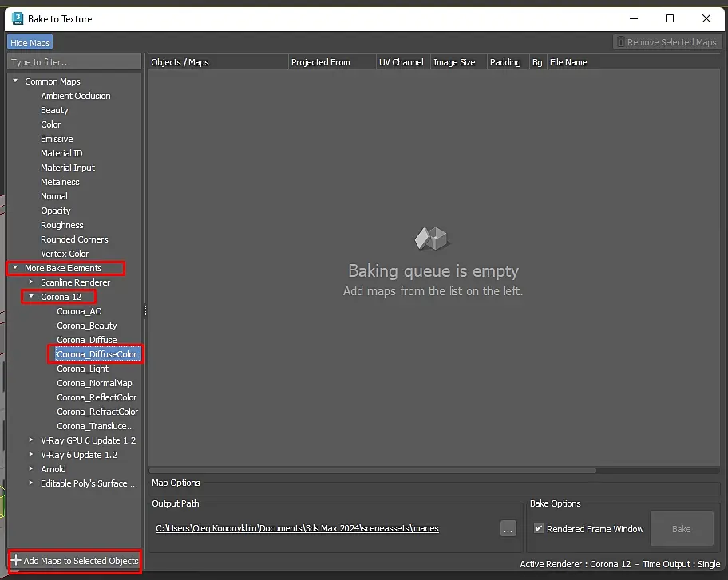Click the 3ds Max app icon in title bar
728x580 pixels.
18,18
